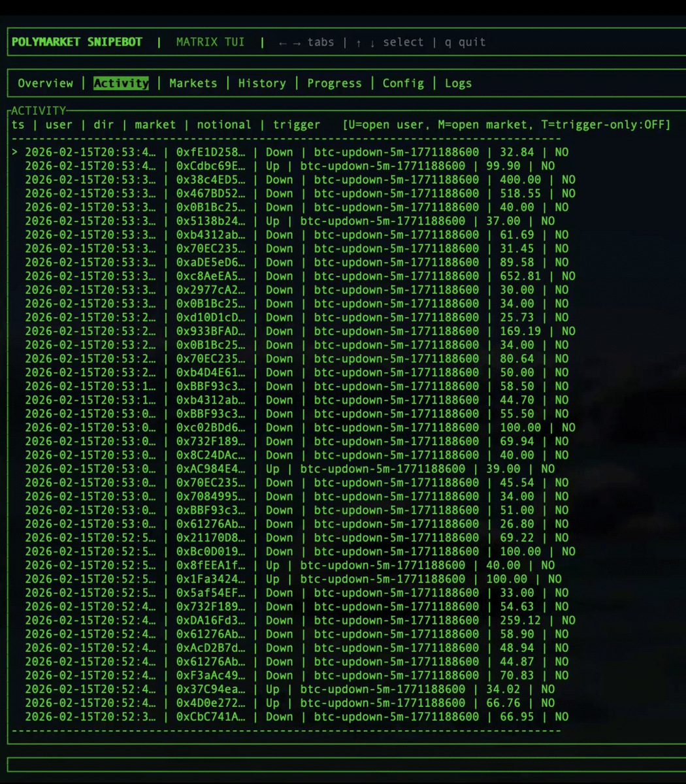Select user address 0xCdbc69E…
The height and width of the screenshot is (784, 686).
[x=211, y=166]
